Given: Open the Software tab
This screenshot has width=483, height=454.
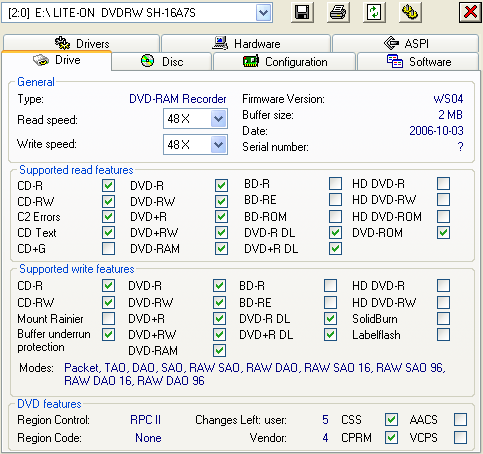Looking at the screenshot, I should (418, 61).
